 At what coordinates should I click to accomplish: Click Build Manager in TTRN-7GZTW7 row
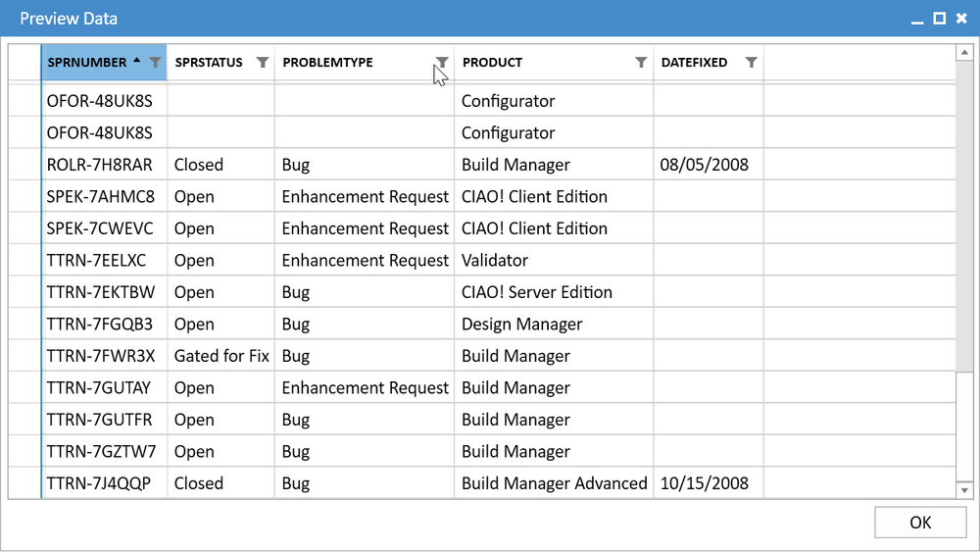tap(555, 451)
